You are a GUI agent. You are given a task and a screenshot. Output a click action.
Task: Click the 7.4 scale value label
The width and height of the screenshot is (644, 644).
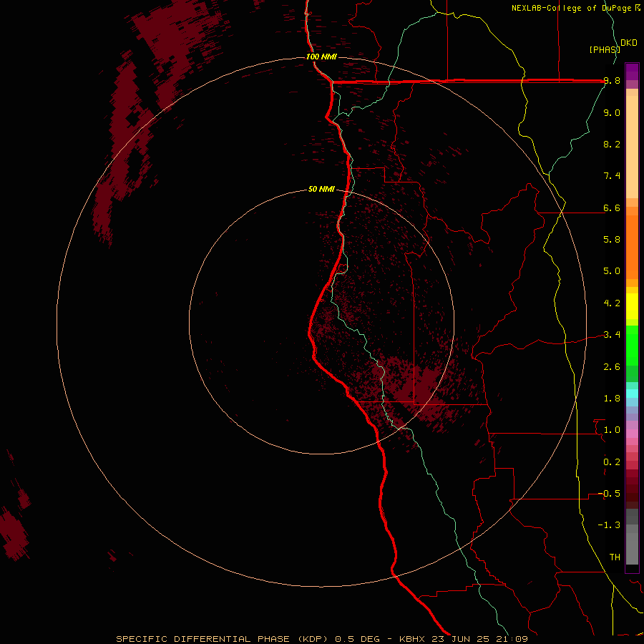click(612, 176)
